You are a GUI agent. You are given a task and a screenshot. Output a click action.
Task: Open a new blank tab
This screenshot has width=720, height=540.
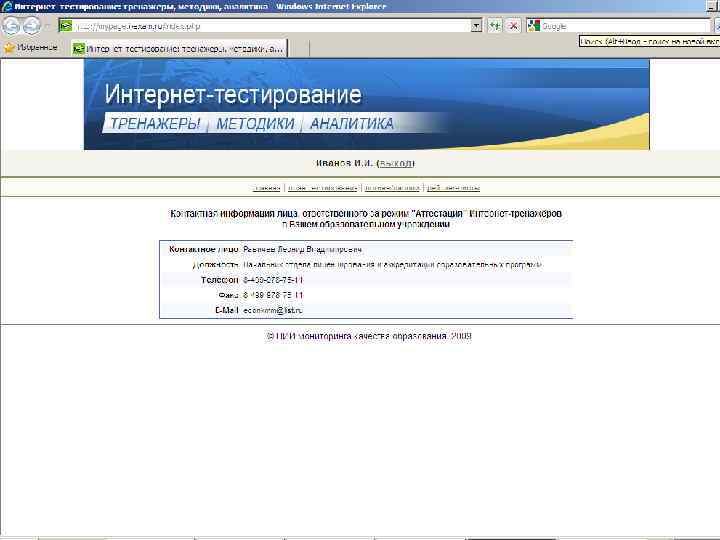(x=299, y=48)
